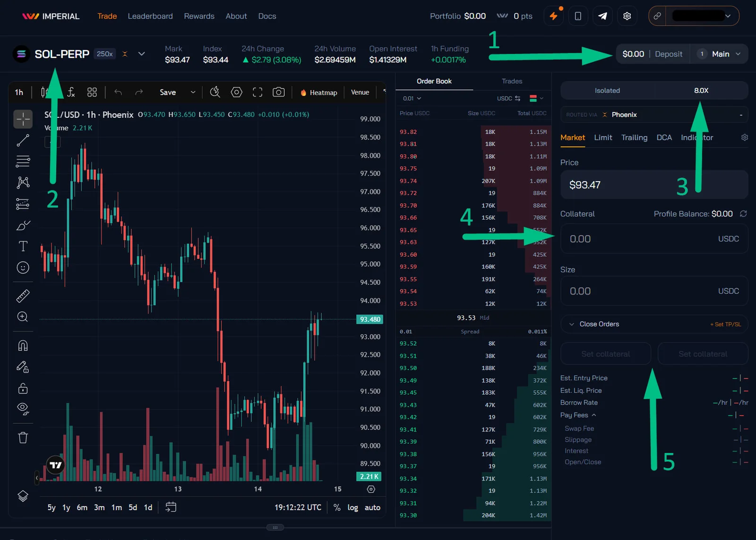
Task: Click the Deposit button
Action: click(x=669, y=54)
